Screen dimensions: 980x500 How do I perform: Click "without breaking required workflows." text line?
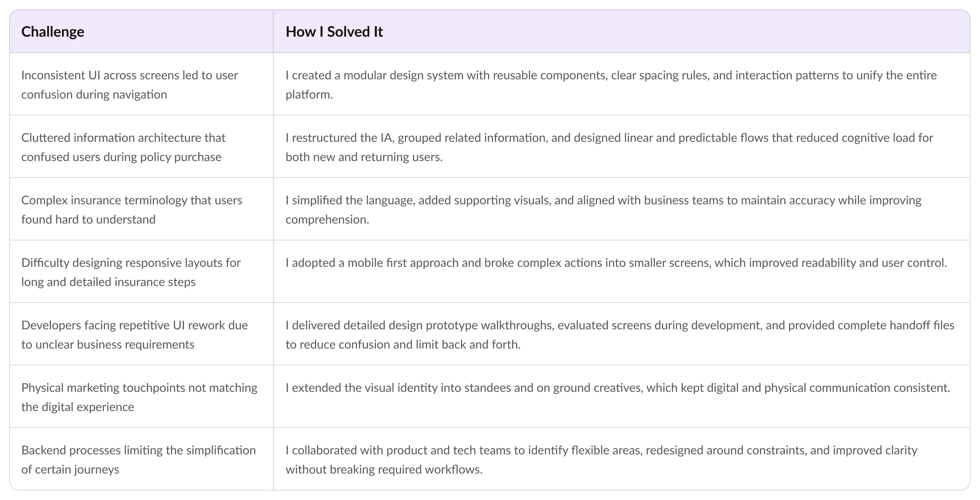click(x=384, y=470)
